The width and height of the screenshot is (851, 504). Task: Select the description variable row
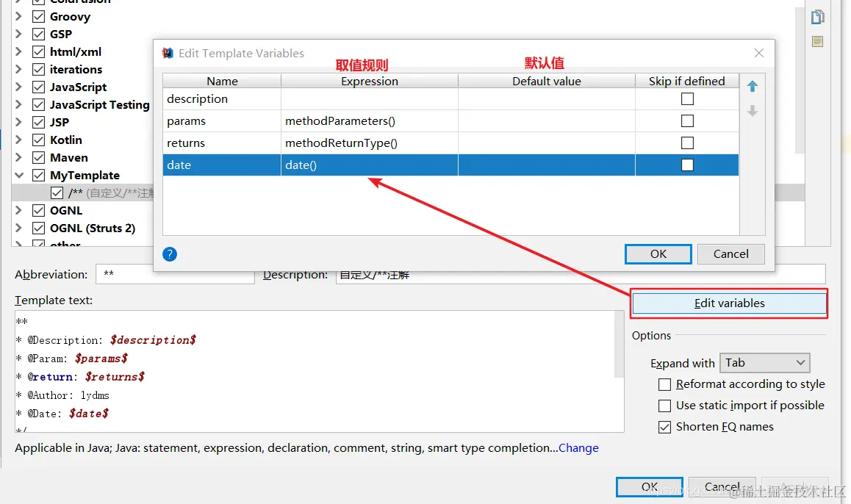click(451, 98)
